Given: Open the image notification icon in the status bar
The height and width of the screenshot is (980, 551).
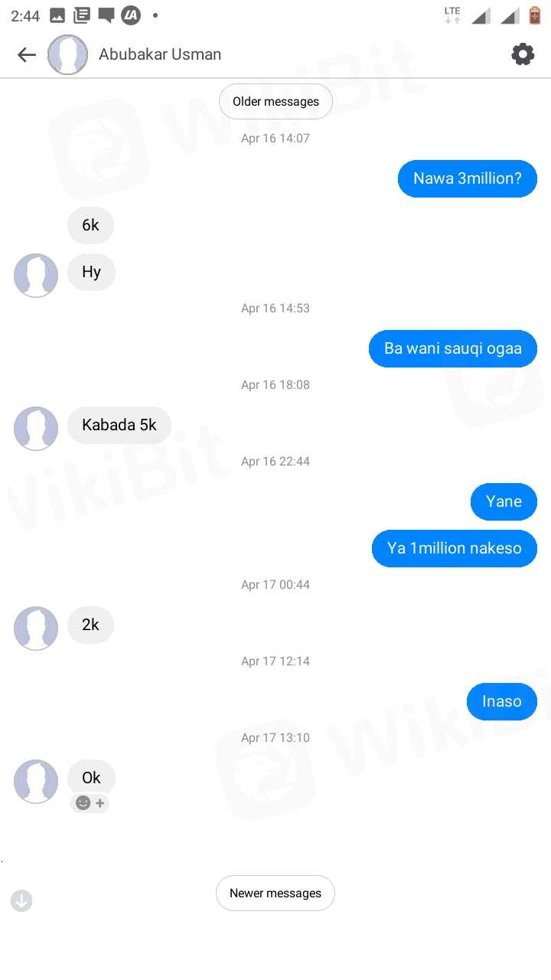Looking at the screenshot, I should pyautogui.click(x=57, y=15).
